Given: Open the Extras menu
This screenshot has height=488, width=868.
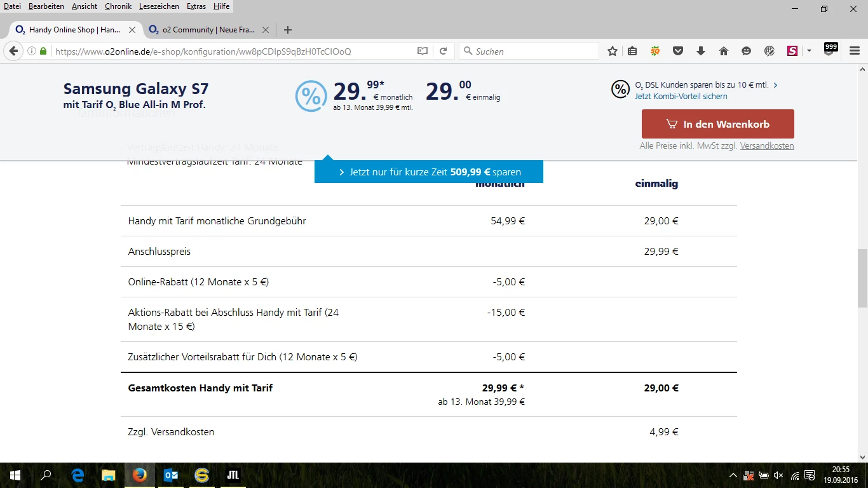Looking at the screenshot, I should click(196, 6).
